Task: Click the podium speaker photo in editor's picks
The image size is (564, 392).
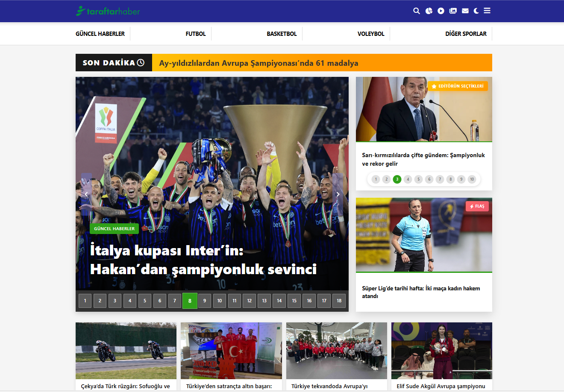Action: point(424,109)
